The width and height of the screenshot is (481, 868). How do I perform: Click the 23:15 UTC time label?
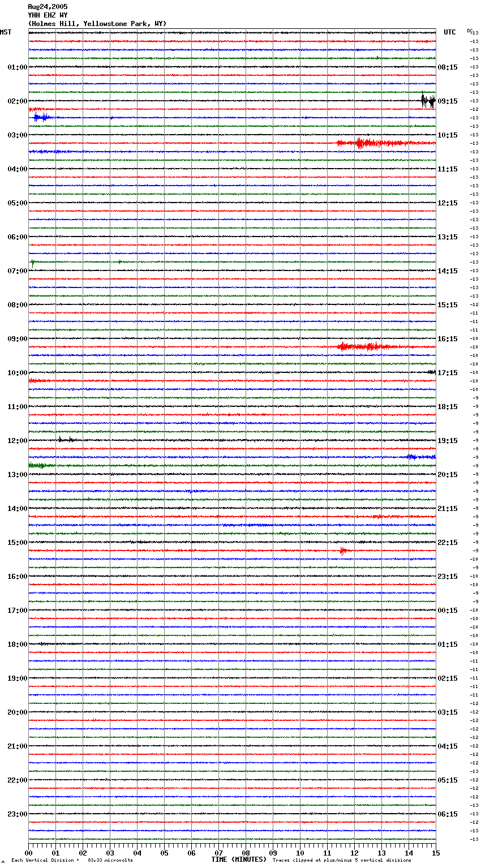[x=448, y=577]
